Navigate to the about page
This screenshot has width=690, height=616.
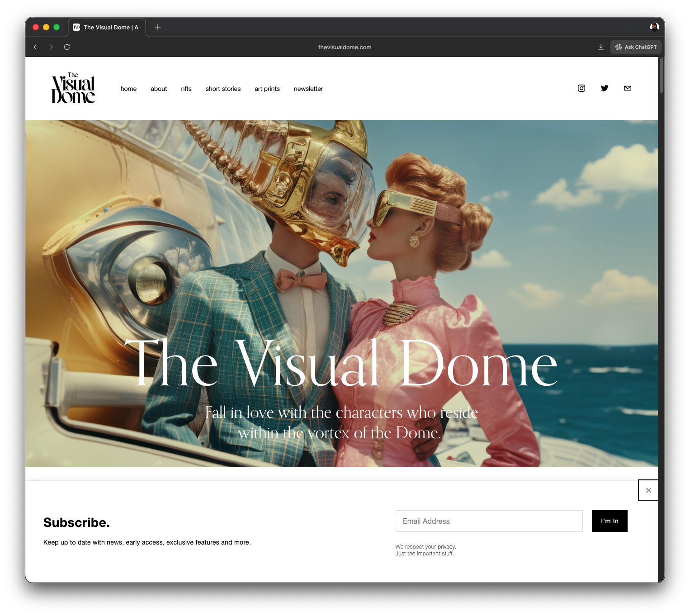159,89
